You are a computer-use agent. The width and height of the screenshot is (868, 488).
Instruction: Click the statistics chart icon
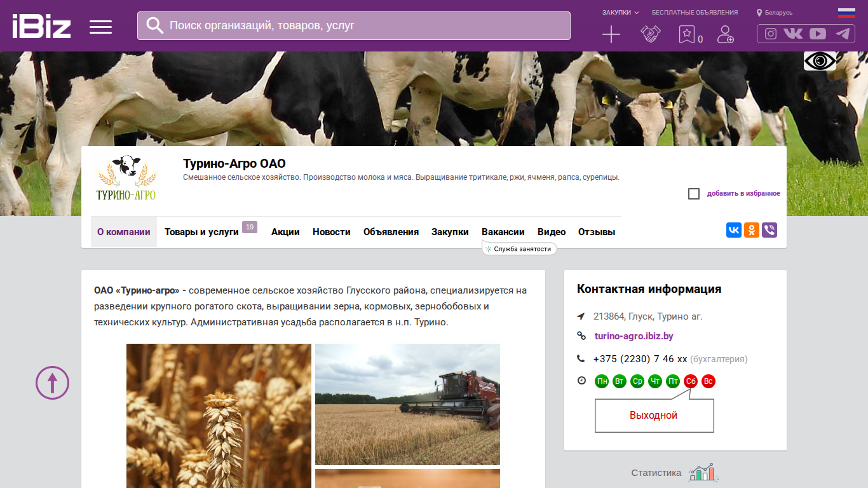tap(703, 473)
